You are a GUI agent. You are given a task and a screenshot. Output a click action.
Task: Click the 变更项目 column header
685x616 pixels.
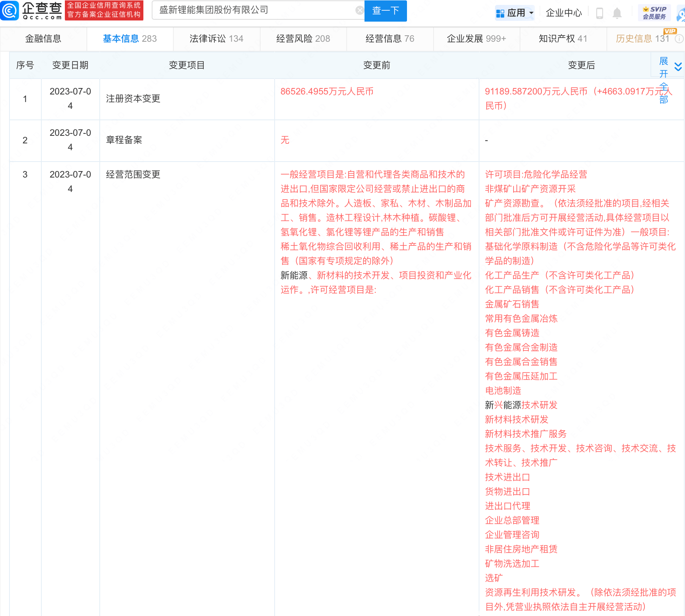coord(187,65)
